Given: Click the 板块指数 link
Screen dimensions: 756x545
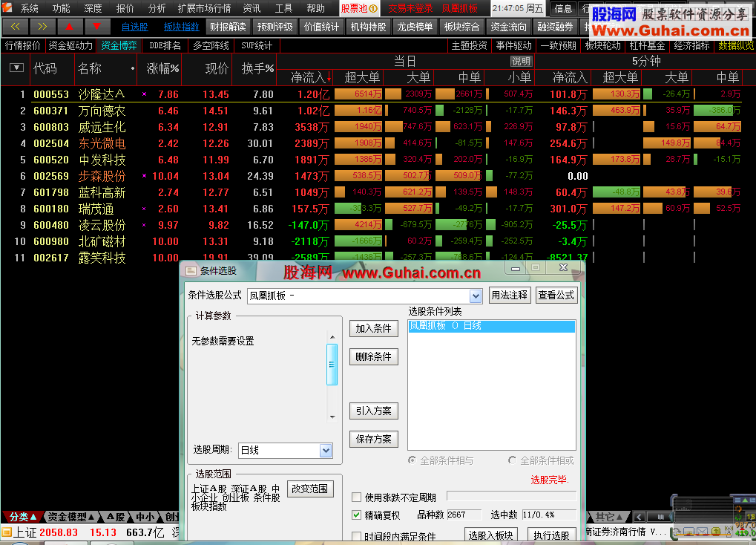Looking at the screenshot, I should 181,27.
